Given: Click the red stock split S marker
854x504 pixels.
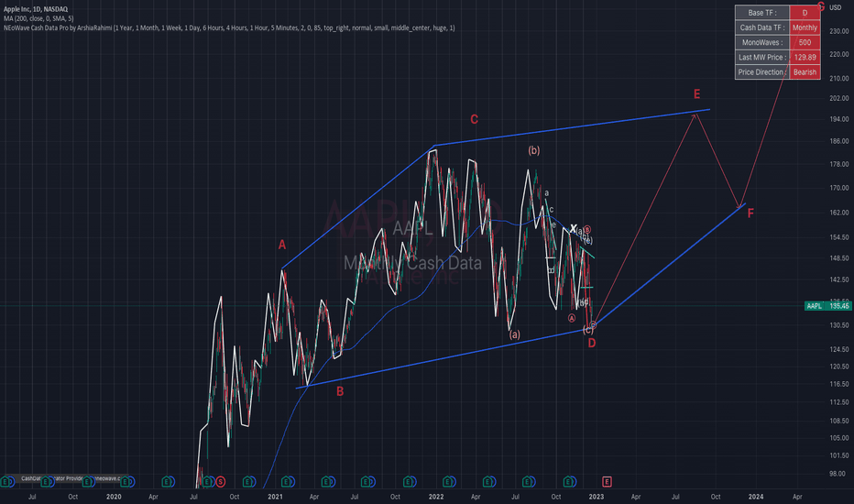Looking at the screenshot, I should (x=220, y=482).
